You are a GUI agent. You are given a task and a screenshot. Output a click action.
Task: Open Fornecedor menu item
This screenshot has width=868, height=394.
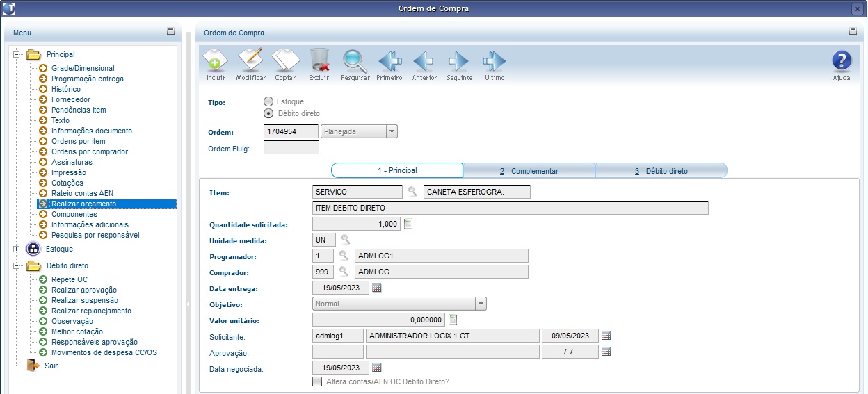tap(71, 99)
